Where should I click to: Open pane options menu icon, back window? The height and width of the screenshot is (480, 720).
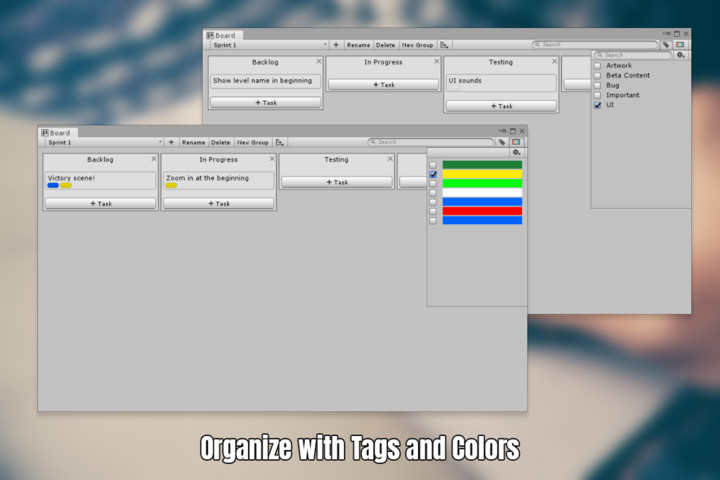pyautogui.click(x=666, y=34)
